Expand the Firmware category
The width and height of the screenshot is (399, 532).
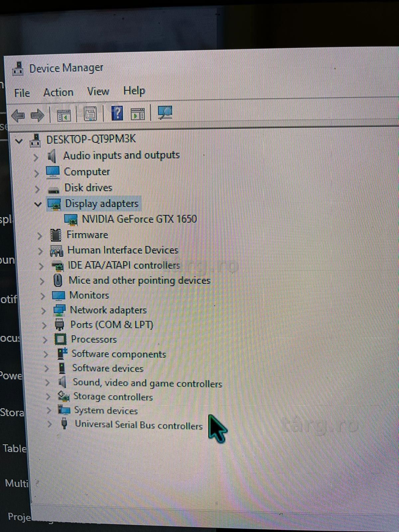[x=40, y=236]
